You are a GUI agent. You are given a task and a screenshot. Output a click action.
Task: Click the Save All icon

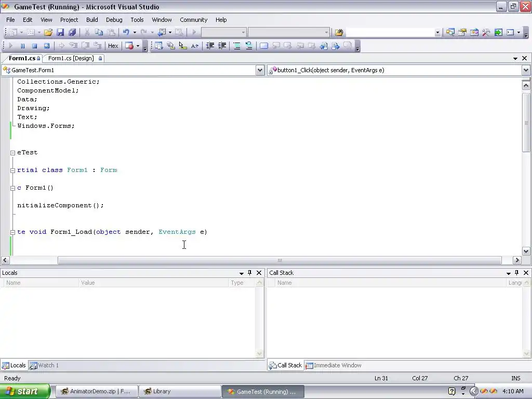pos(72,32)
